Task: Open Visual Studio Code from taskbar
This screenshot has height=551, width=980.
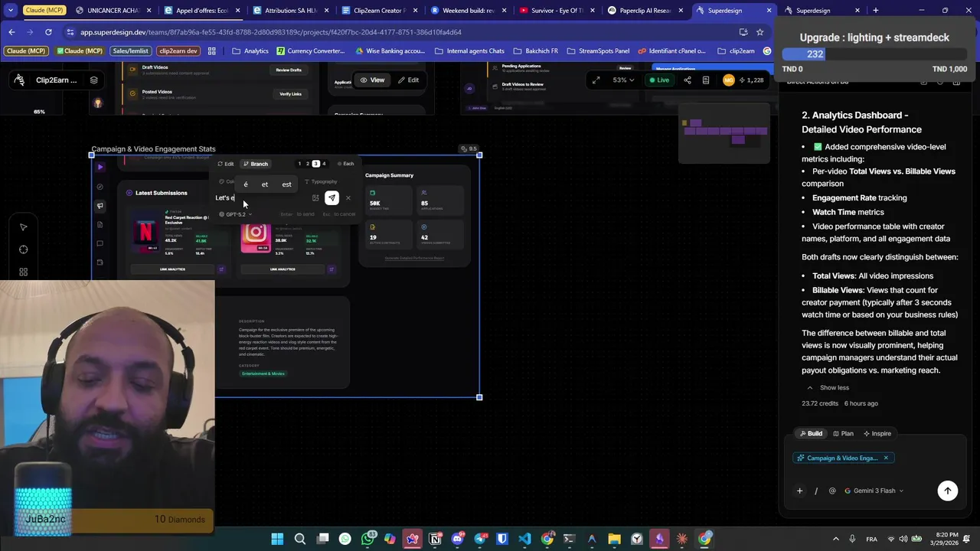Action: [x=524, y=539]
